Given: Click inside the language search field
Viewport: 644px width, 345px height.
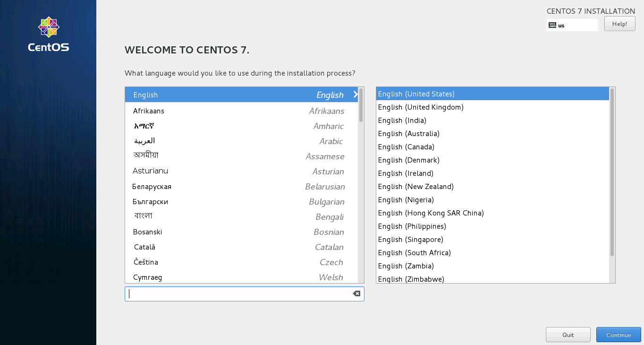Looking at the screenshot, I should (236, 293).
